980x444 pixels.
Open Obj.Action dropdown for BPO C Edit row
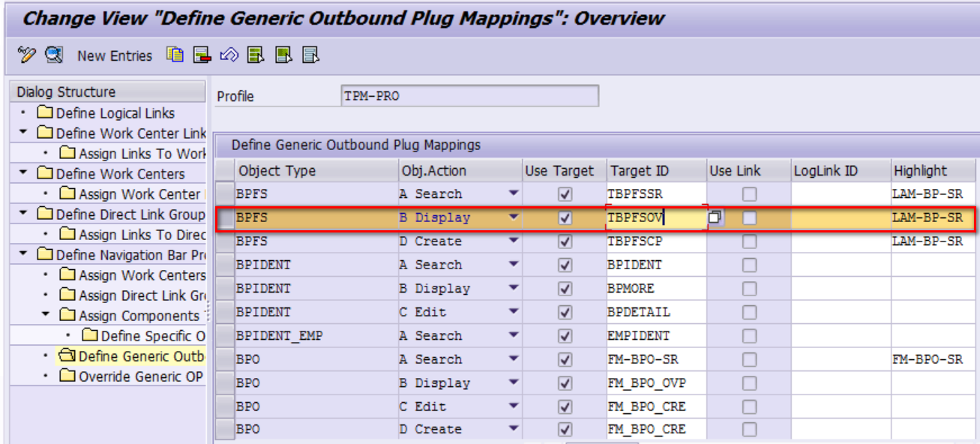tap(513, 406)
